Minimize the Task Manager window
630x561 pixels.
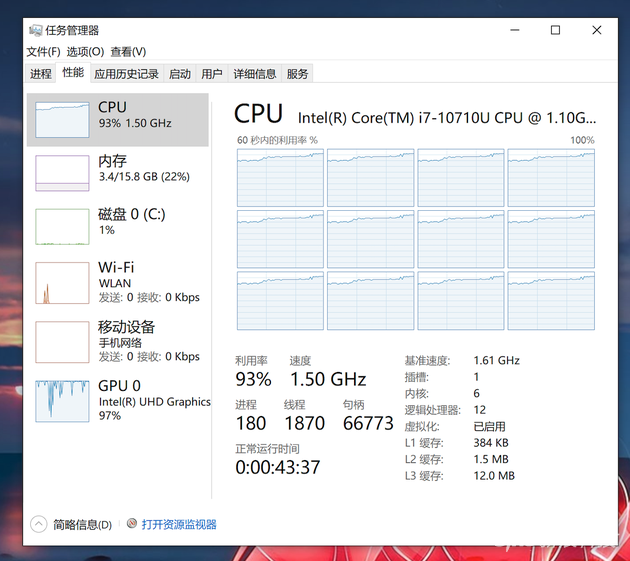[x=515, y=30]
